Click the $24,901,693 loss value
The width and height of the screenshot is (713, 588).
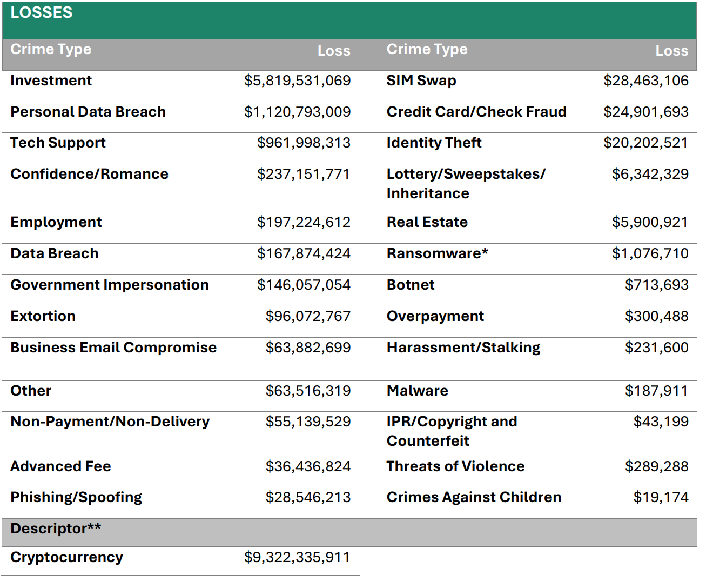(x=646, y=112)
